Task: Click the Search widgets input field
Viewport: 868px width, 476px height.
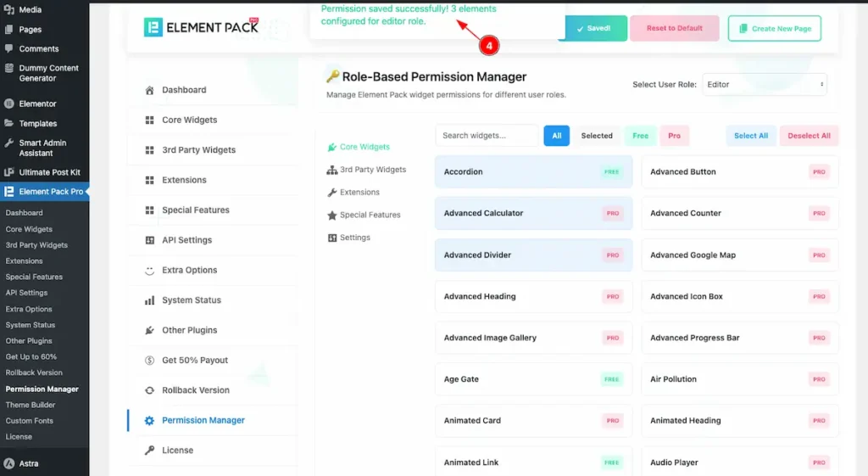Action: pyautogui.click(x=487, y=136)
